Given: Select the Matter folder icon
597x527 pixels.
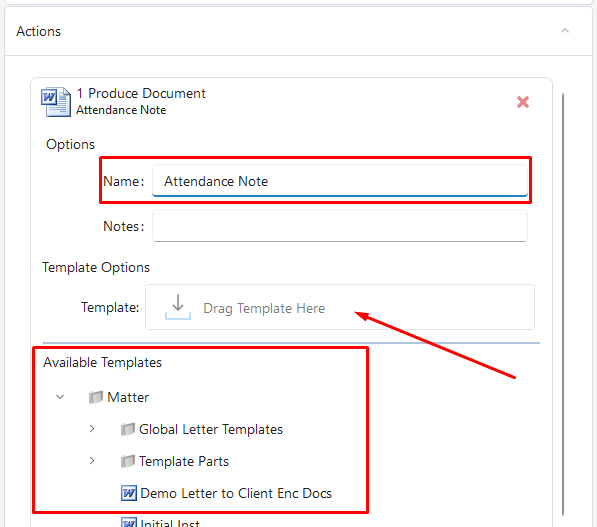Looking at the screenshot, I should coord(96,397).
